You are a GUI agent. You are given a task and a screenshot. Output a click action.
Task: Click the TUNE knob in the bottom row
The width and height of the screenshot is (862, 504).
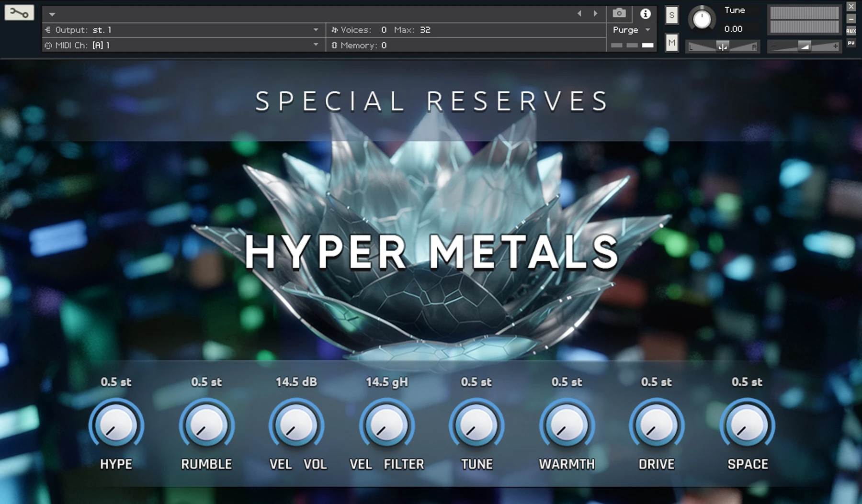(x=476, y=425)
